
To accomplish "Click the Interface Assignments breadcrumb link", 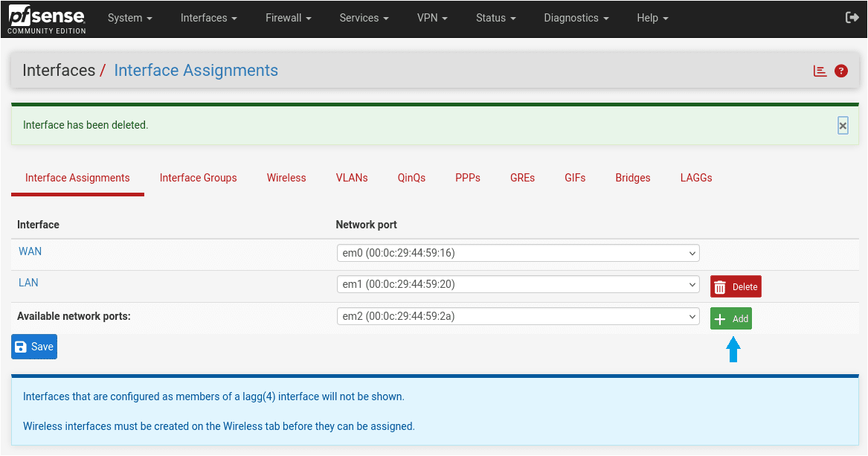I will click(x=196, y=70).
